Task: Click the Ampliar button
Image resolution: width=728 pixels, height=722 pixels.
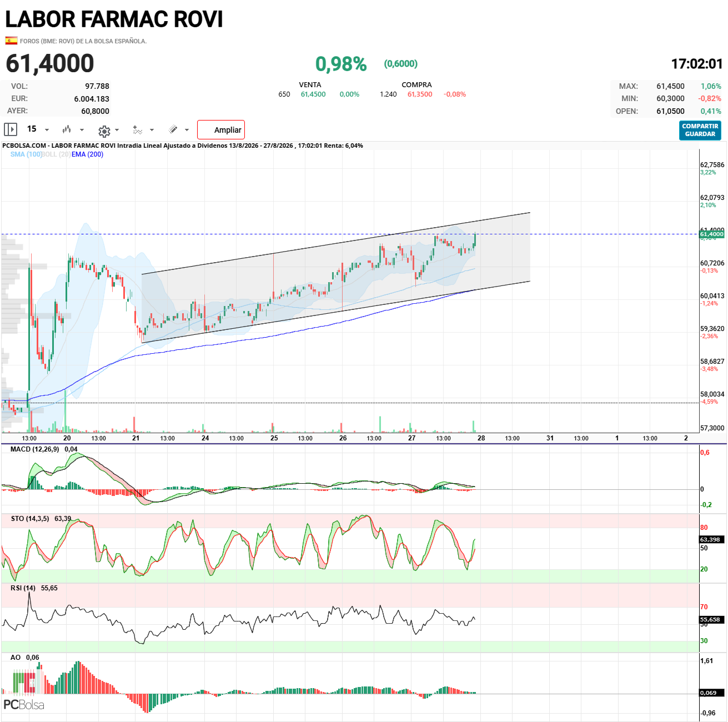Action: pos(221,130)
